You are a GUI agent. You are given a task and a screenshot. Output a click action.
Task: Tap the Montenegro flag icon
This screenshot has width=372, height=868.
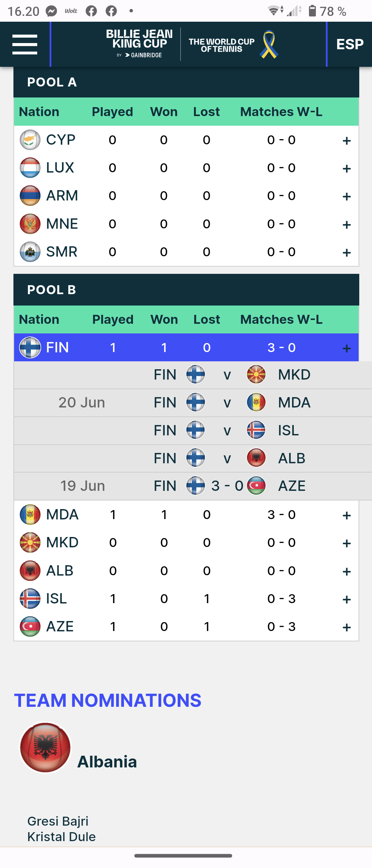(x=30, y=224)
